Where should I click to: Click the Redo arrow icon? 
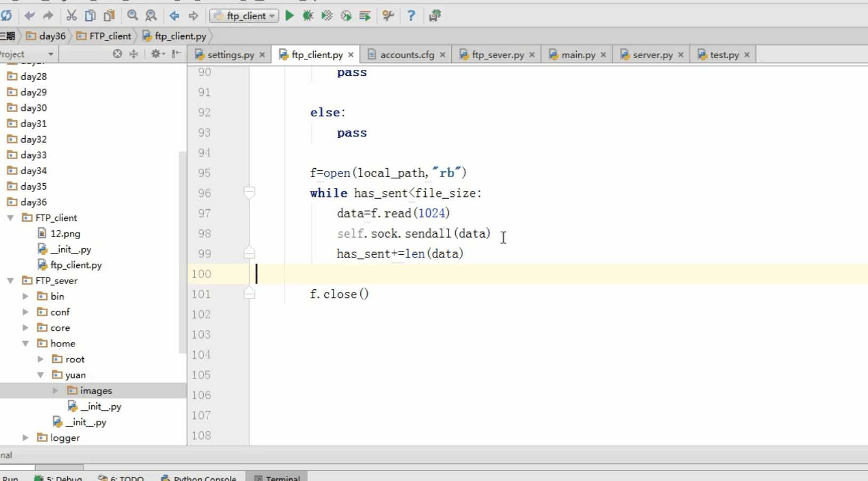[x=48, y=15]
